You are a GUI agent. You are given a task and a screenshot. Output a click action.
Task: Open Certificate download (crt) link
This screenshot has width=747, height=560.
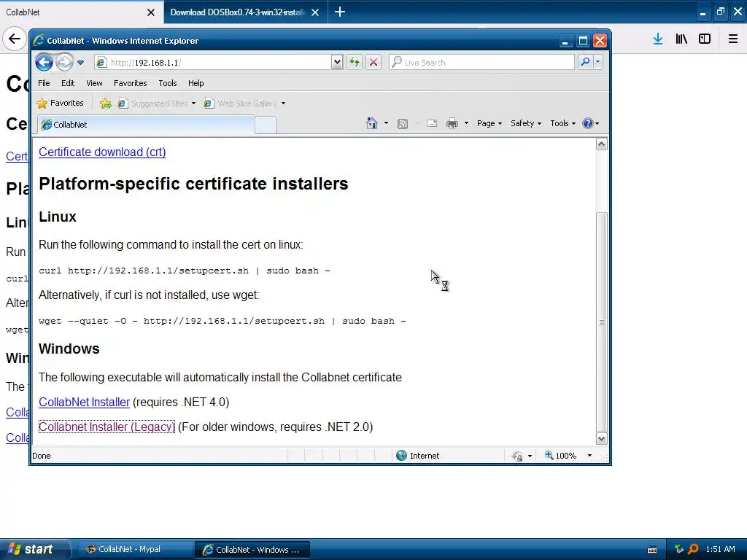coord(102,152)
